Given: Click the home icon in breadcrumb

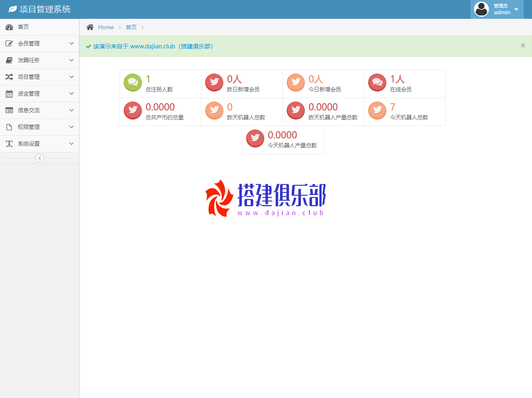Looking at the screenshot, I should [x=90, y=27].
